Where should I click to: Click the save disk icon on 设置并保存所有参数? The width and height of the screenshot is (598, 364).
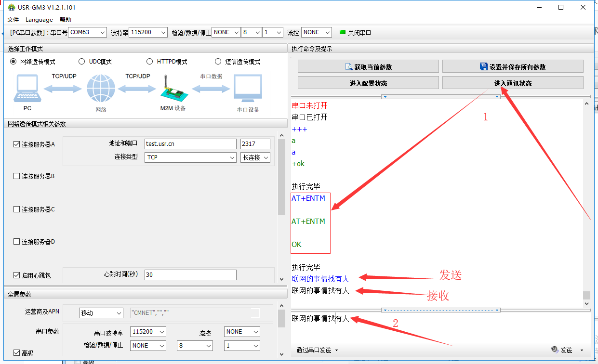(484, 66)
